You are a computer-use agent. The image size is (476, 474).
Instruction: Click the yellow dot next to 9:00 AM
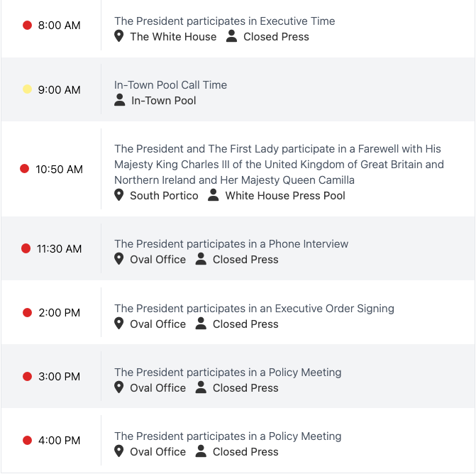tap(27, 89)
